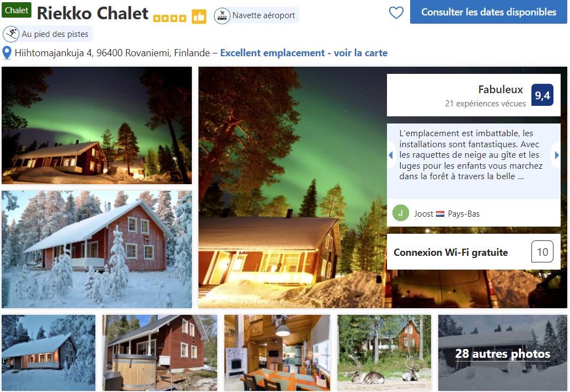
Task: Click Consulter les dates disponibles button
Action: [x=488, y=12]
